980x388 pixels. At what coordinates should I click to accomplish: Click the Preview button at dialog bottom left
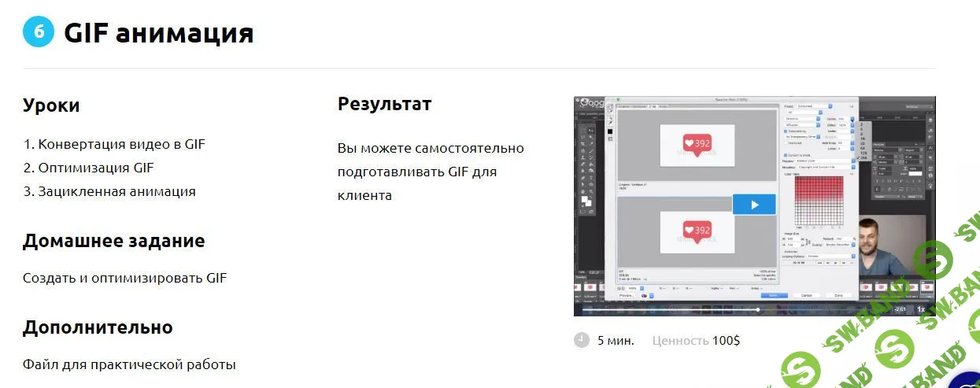627,295
